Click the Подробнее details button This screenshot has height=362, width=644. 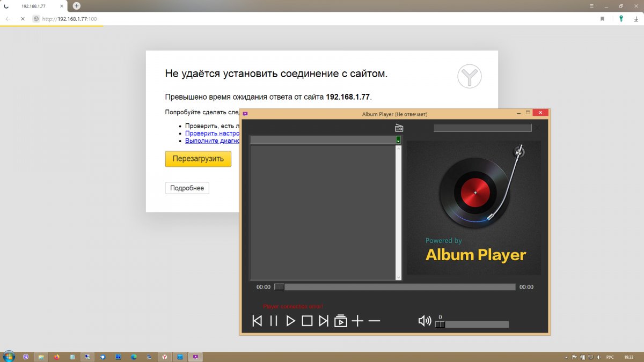(x=187, y=188)
